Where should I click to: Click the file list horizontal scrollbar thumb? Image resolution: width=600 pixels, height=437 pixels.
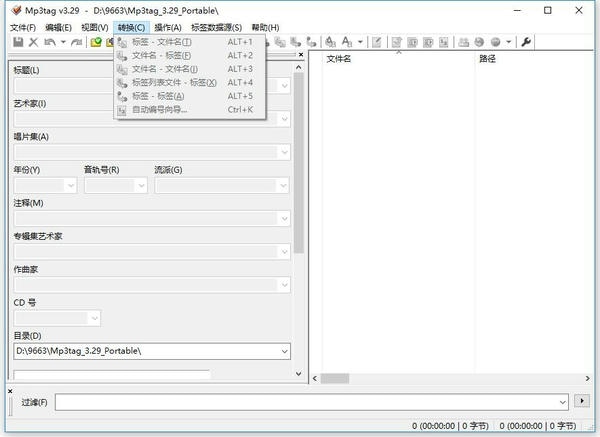[335, 378]
